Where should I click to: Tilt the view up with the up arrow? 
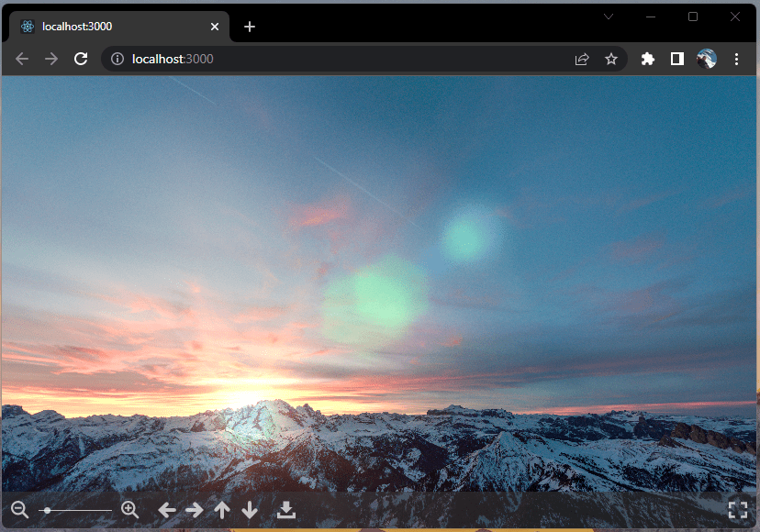222,510
